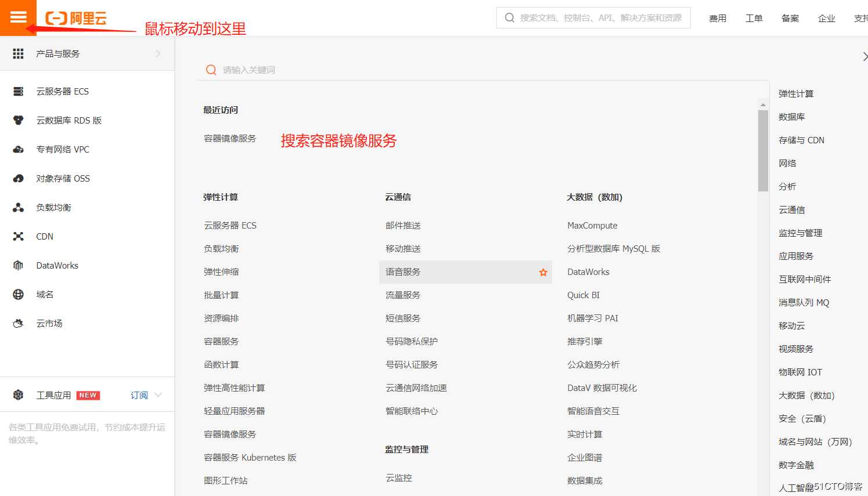
Task: Open DataV 数据可视化 link
Action: (602, 388)
